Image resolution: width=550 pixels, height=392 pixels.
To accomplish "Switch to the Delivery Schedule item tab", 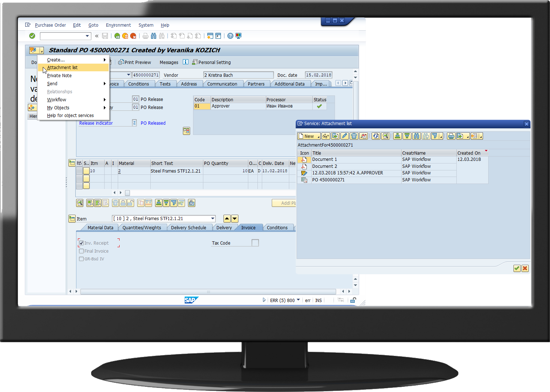I will point(188,227).
